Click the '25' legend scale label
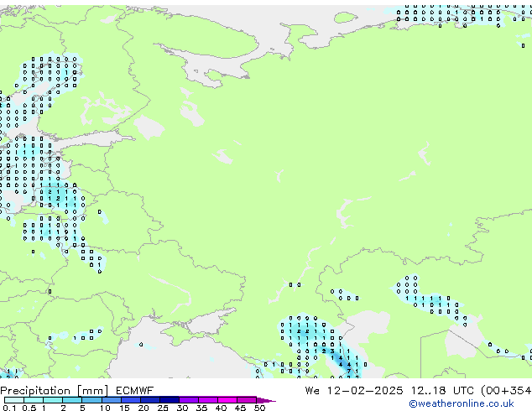This screenshot has height=411, width=532. tap(163, 408)
